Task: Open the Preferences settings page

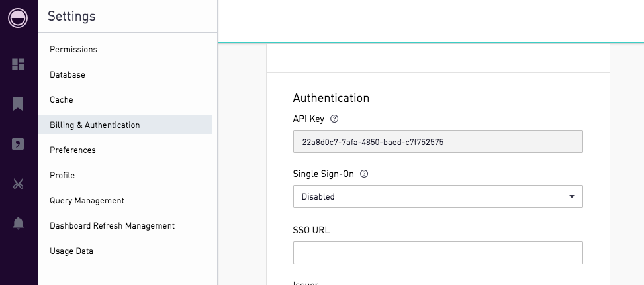Action: (x=73, y=150)
